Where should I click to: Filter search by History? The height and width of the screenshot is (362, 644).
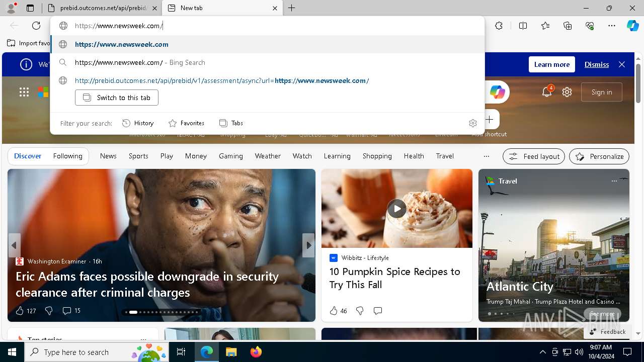click(x=138, y=123)
